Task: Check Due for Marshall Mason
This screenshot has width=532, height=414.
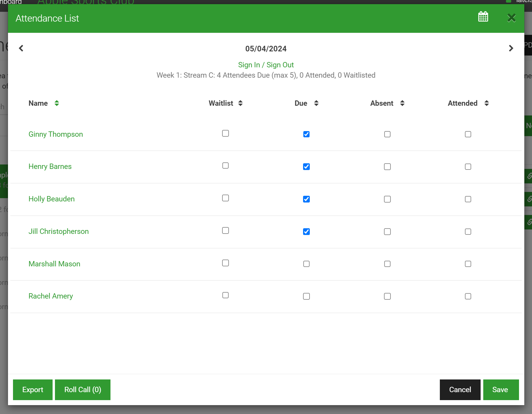Action: pos(306,264)
